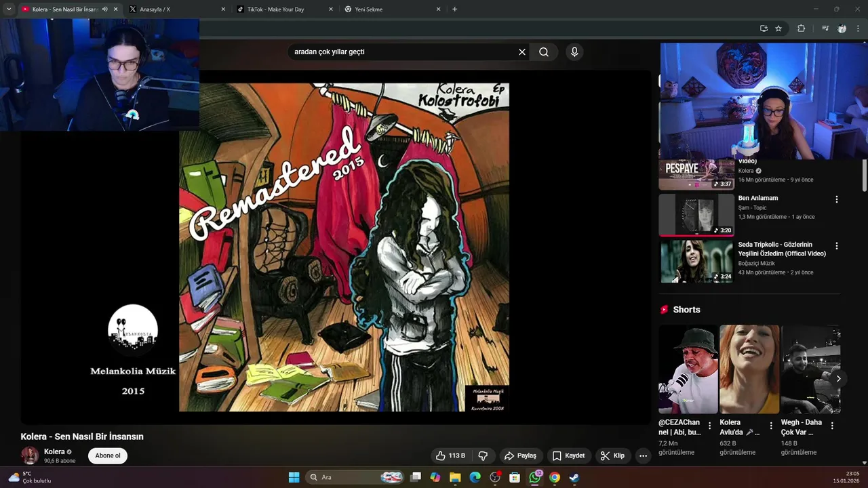Click the Paylaş share button

pyautogui.click(x=520, y=455)
